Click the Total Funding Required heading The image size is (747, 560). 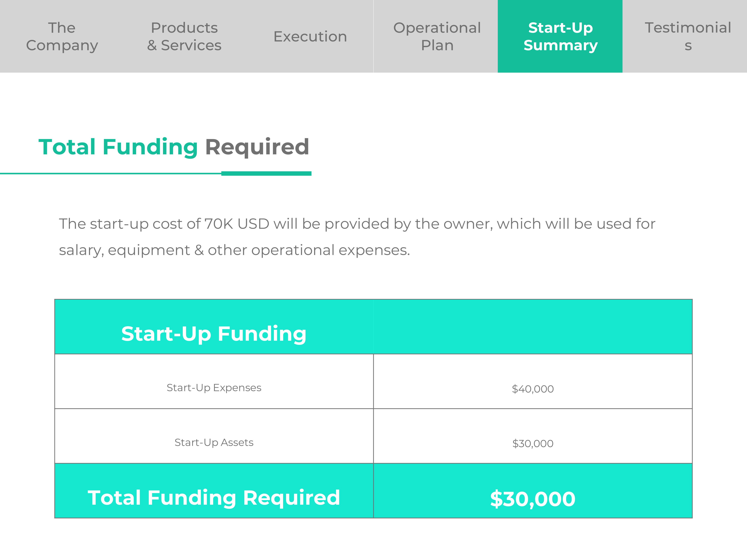[174, 147]
